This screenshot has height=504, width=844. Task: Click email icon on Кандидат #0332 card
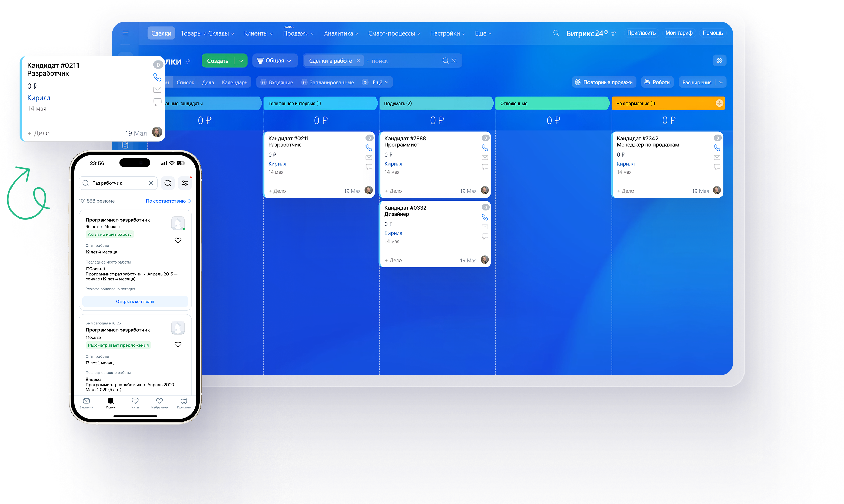tap(485, 227)
